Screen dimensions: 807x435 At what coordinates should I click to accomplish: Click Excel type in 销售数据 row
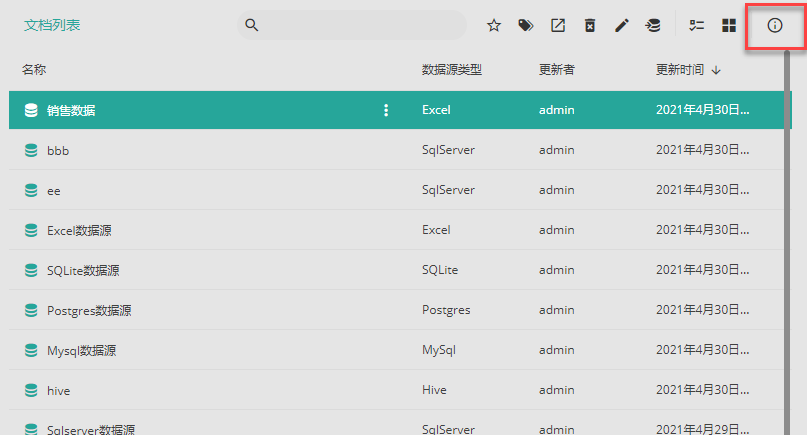(436, 110)
